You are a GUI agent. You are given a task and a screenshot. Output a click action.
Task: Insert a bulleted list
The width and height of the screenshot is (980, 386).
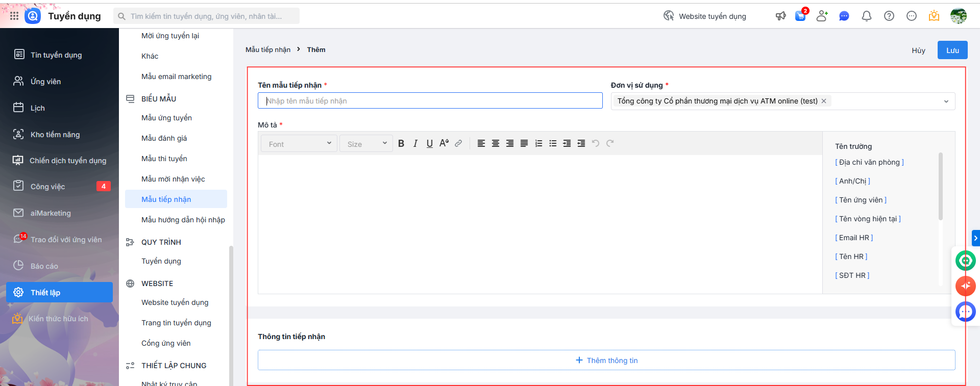click(x=553, y=144)
